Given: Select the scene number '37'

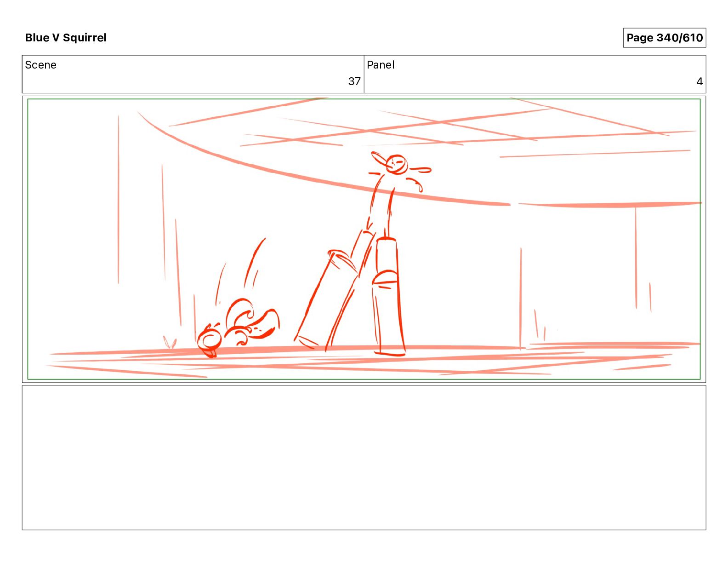Looking at the screenshot, I should coord(354,81).
